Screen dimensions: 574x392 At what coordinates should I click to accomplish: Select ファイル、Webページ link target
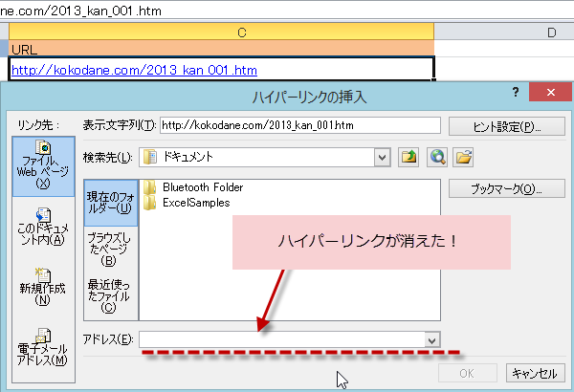coord(43,166)
